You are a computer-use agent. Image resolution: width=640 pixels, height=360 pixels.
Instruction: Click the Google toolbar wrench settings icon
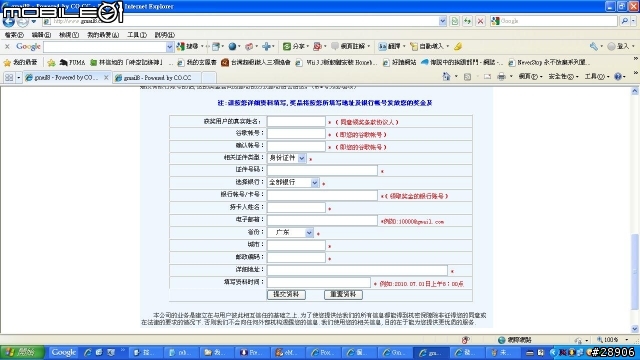pyautogui.click(x=593, y=47)
